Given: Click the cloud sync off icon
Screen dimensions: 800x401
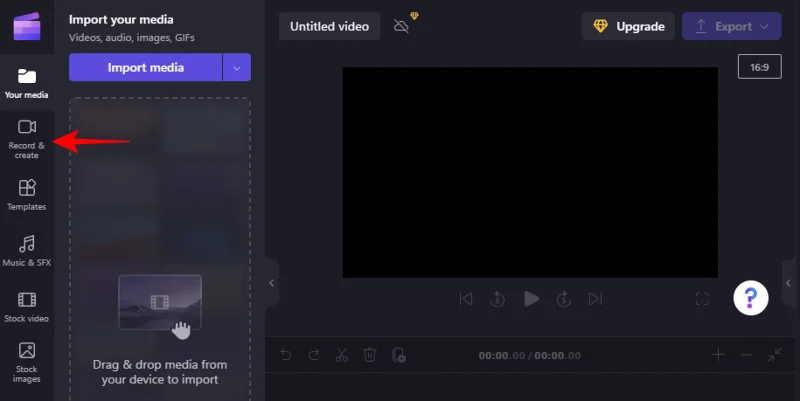Looking at the screenshot, I should [402, 26].
